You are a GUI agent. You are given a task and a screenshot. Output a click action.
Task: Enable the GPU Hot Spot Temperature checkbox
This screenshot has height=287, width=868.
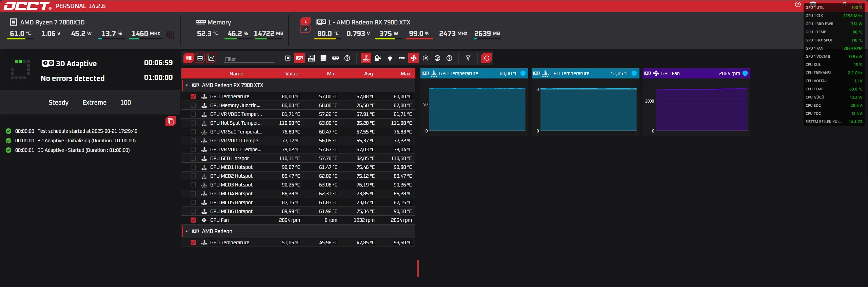193,123
